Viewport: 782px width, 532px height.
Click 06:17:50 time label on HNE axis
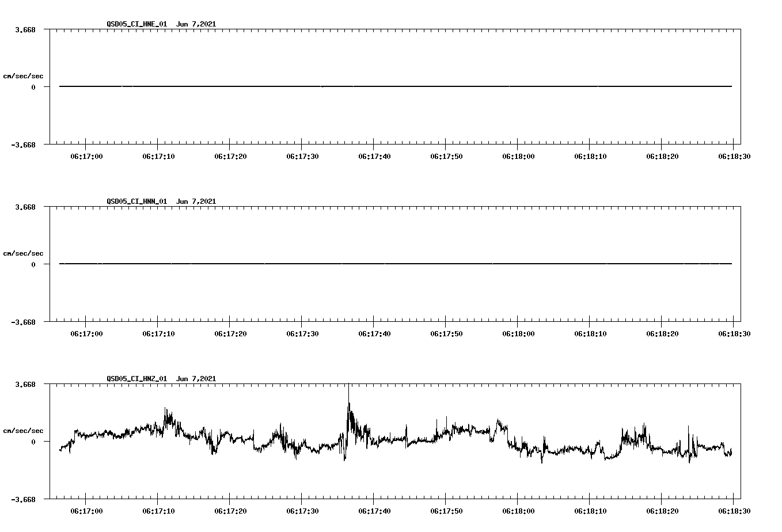point(446,156)
